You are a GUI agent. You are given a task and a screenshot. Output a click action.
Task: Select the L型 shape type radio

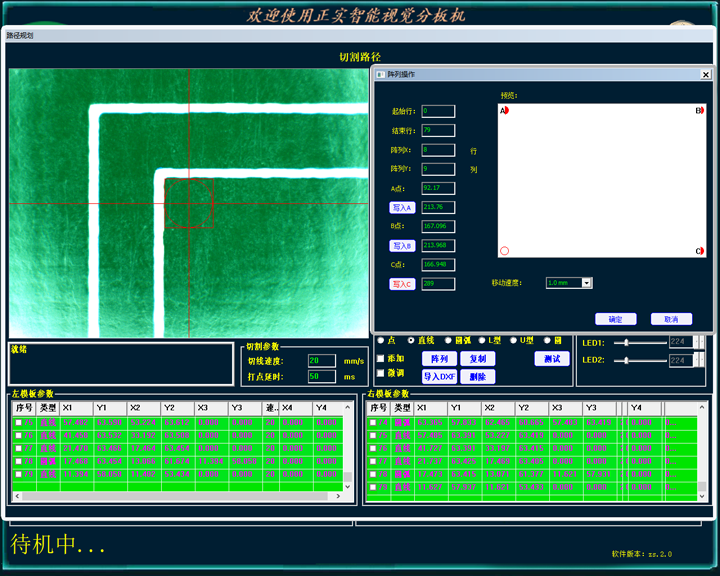click(x=482, y=340)
